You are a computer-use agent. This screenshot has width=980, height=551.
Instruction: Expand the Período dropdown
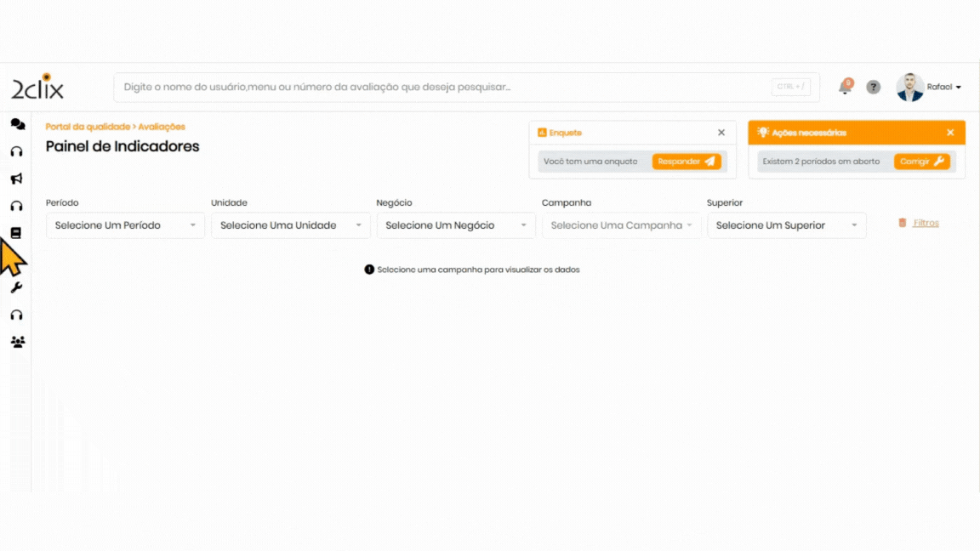(x=125, y=225)
